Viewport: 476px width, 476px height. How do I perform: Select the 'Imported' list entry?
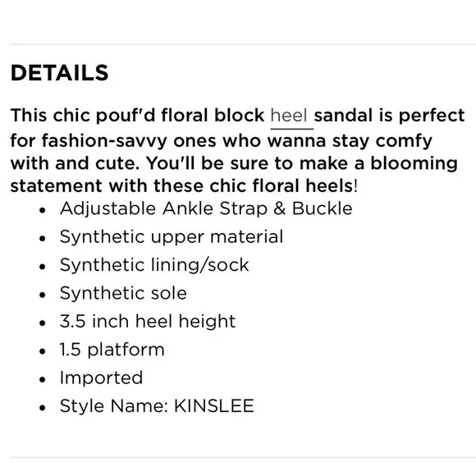tap(101, 378)
